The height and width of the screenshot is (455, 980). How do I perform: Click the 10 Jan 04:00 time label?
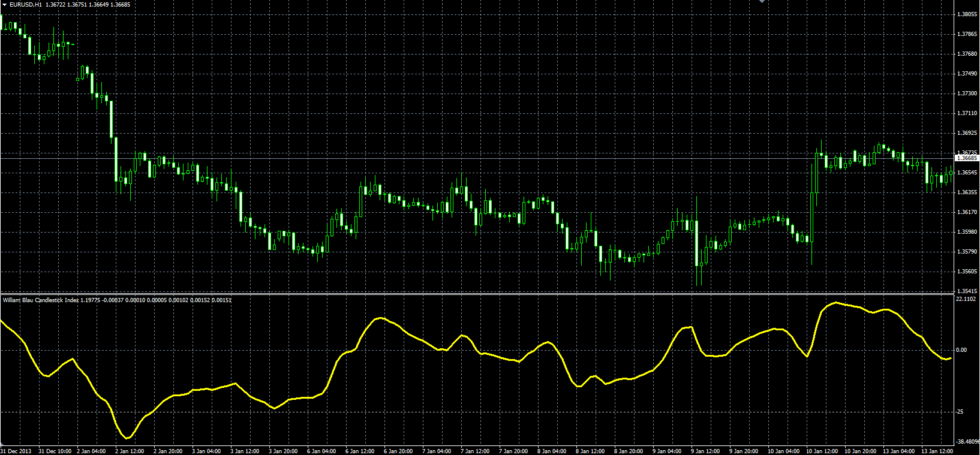[x=783, y=451]
